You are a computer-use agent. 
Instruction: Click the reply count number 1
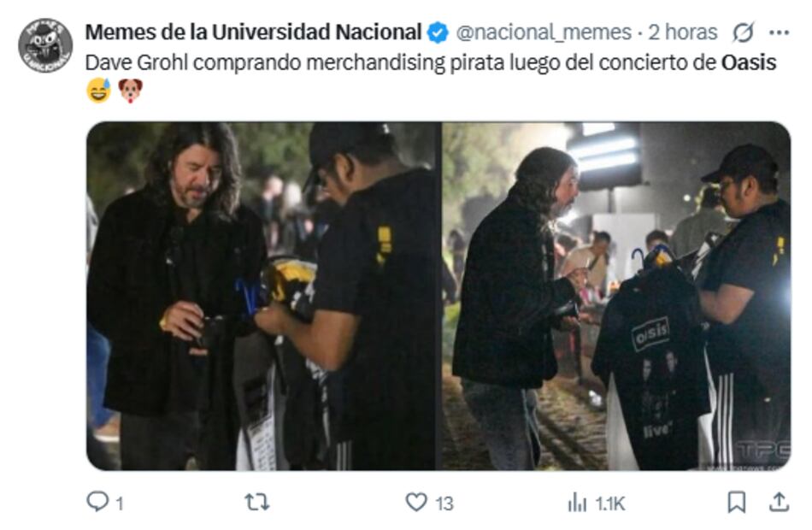[120, 503]
